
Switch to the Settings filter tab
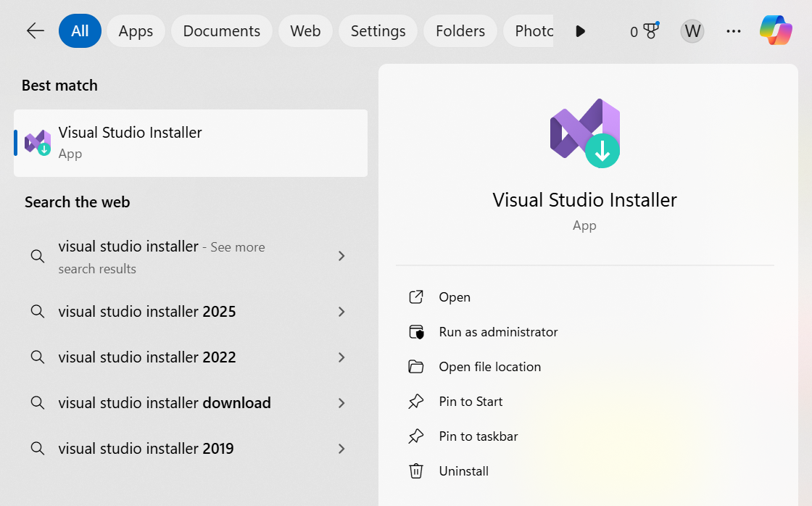pyautogui.click(x=378, y=31)
